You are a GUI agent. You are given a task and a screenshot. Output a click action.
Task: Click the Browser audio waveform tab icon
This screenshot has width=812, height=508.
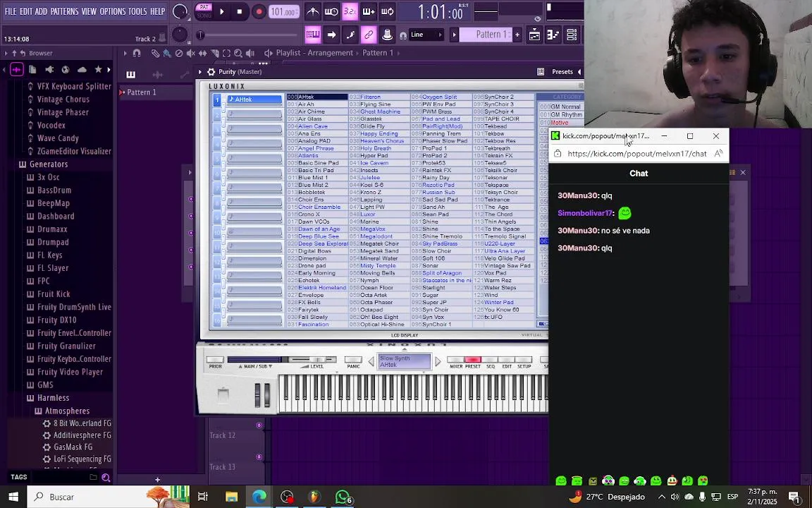click(x=17, y=69)
